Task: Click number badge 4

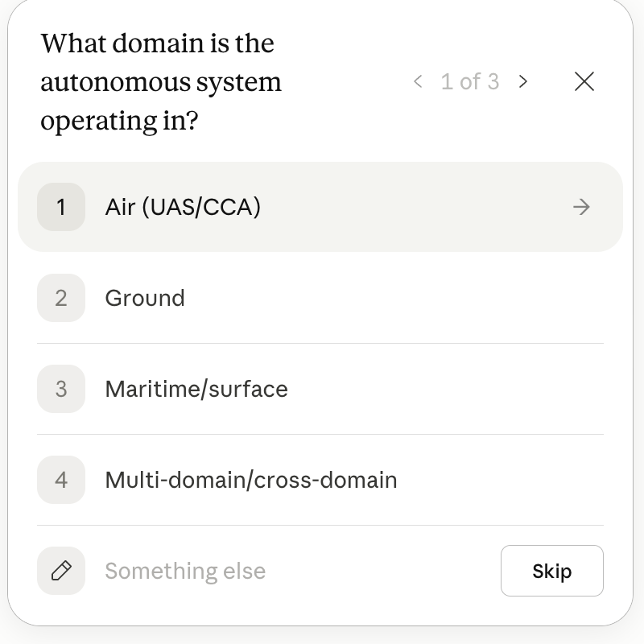Action: coord(61,480)
